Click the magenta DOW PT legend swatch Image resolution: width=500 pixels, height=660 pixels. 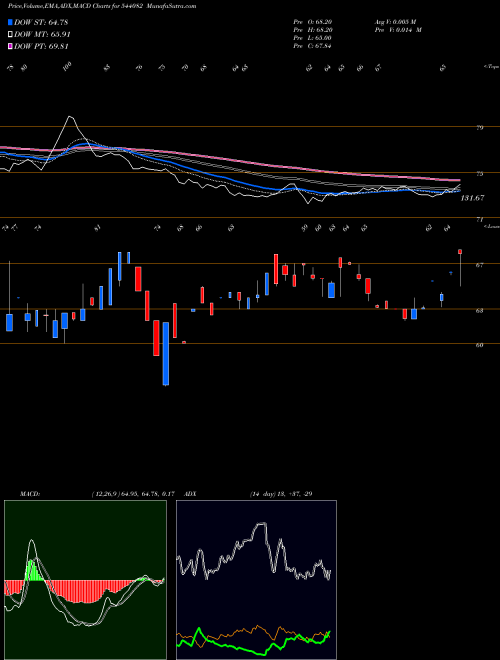click(x=11, y=46)
